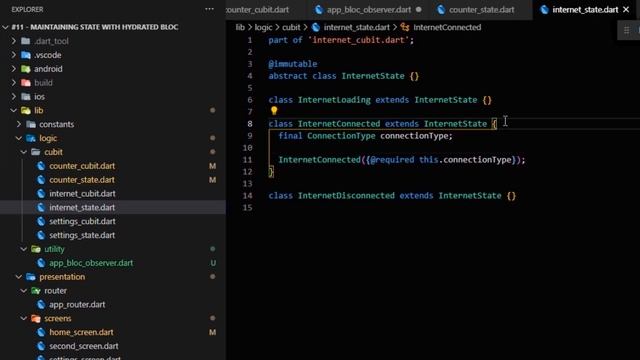This screenshot has width=640, height=360.
Task: Click the InternetConnected breadcrumb symbol
Action: 447,27
